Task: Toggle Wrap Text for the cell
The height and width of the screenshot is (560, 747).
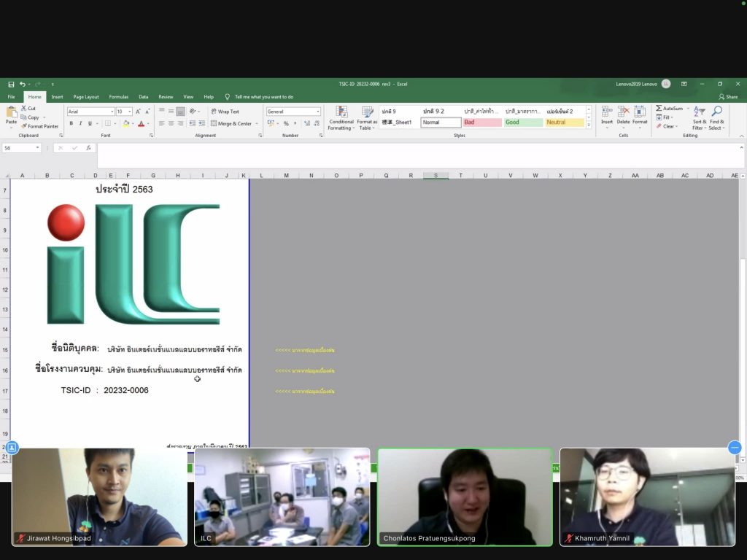Action: [x=224, y=112]
